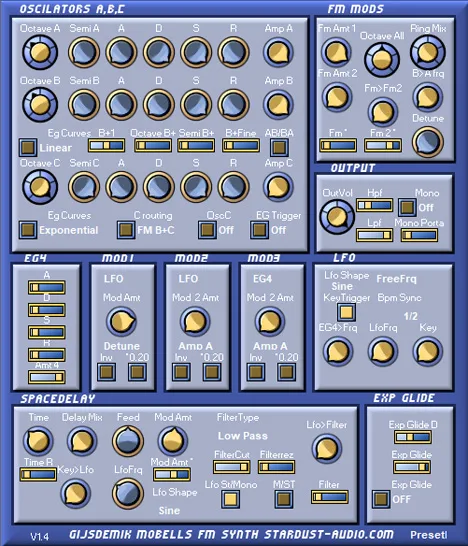Image resolution: width=468 pixels, height=546 pixels.
Task: Click the Feed knob in Spacedelay
Action: pos(128,441)
